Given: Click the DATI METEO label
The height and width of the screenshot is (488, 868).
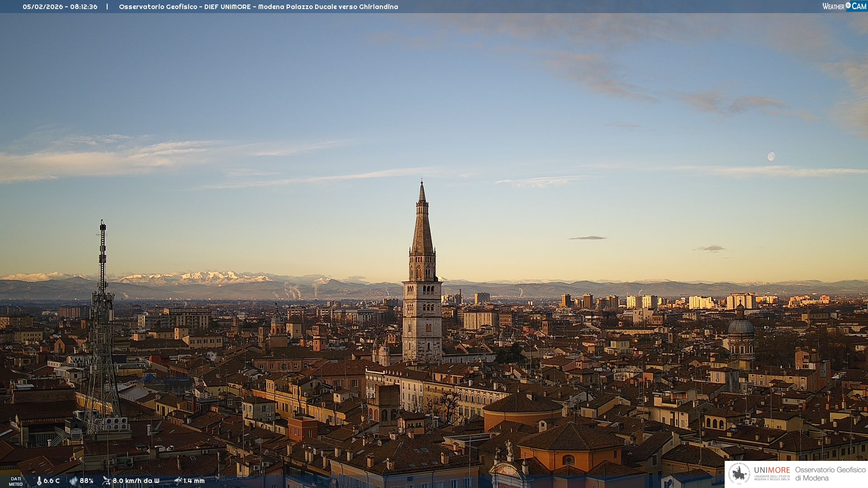Looking at the screenshot, I should point(16,481).
